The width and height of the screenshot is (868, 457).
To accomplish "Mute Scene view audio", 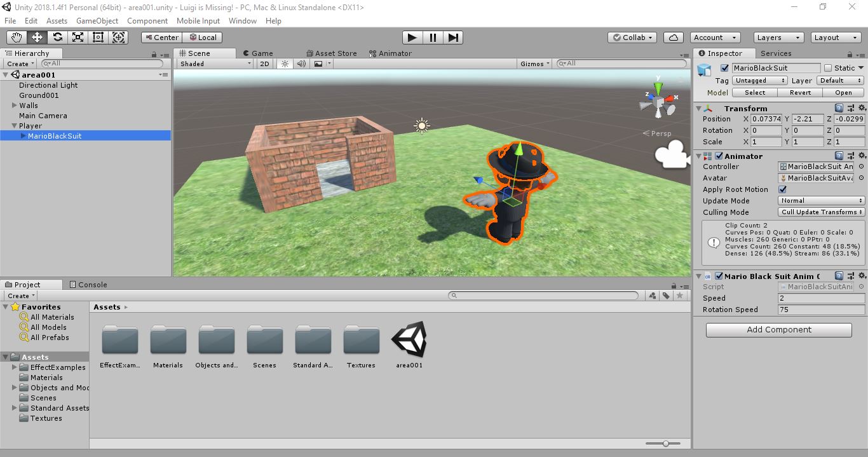I will (x=301, y=63).
